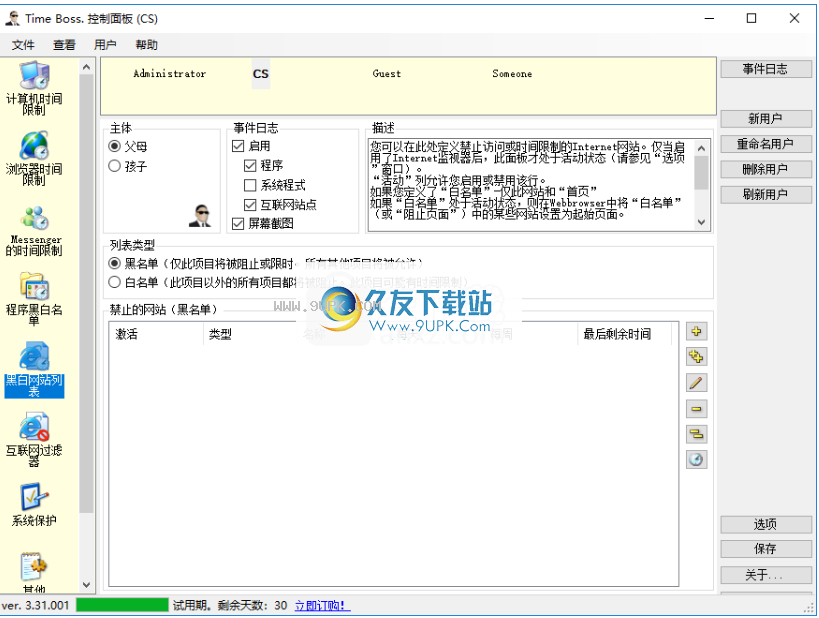Click the 删除用户 button
The width and height of the screenshot is (819, 618).
(766, 169)
